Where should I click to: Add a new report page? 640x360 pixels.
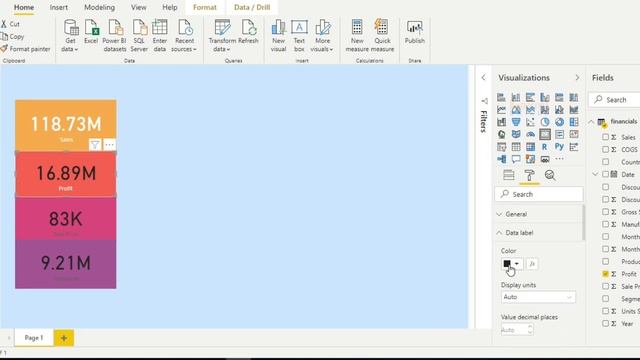click(x=64, y=338)
